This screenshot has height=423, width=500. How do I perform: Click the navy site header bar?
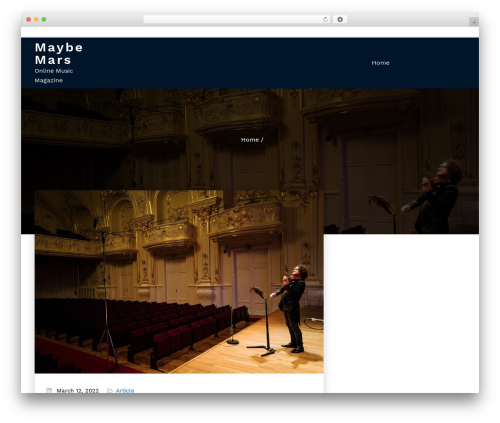(x=250, y=63)
